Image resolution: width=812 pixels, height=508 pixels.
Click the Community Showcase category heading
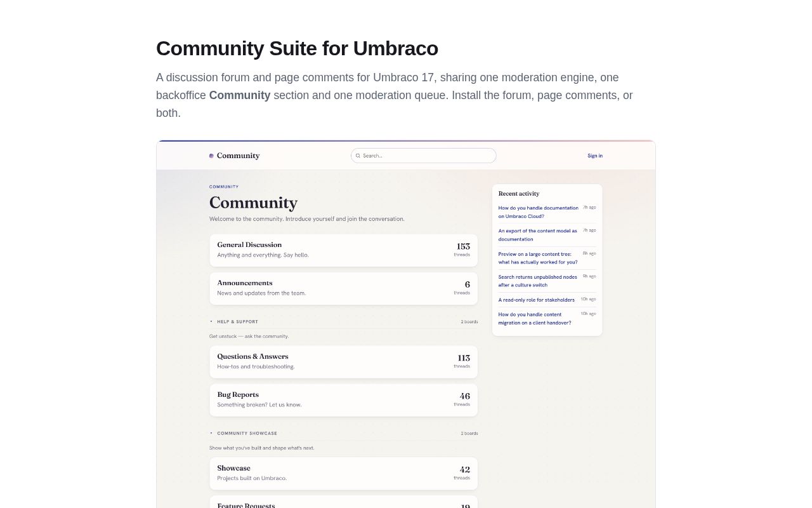(247, 434)
